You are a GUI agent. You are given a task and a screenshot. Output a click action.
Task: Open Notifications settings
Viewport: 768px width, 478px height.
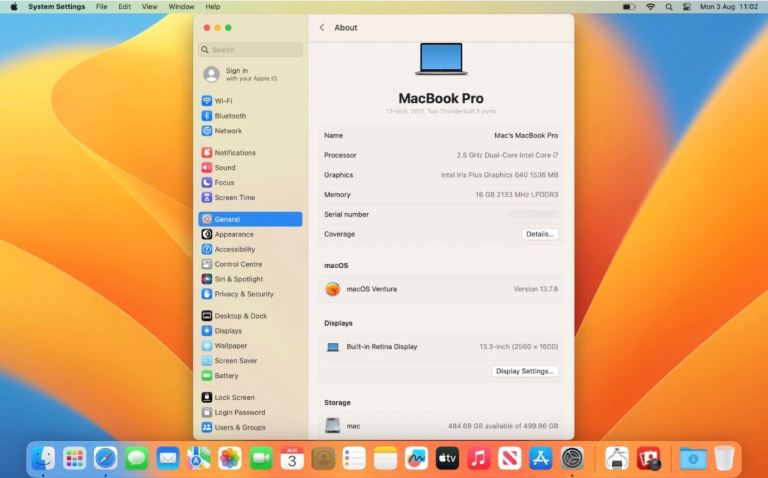[x=250, y=153]
